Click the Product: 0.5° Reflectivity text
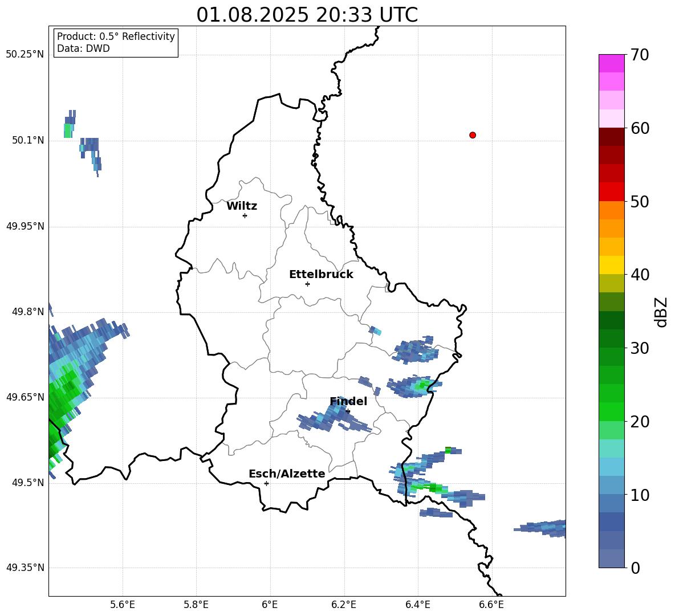This screenshot has width=675, height=616. click(x=116, y=36)
